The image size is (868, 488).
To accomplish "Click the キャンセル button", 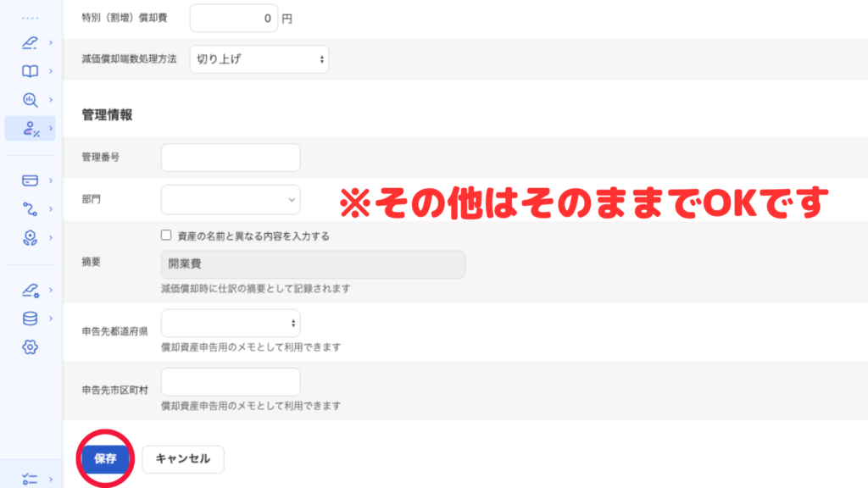I will 183,459.
